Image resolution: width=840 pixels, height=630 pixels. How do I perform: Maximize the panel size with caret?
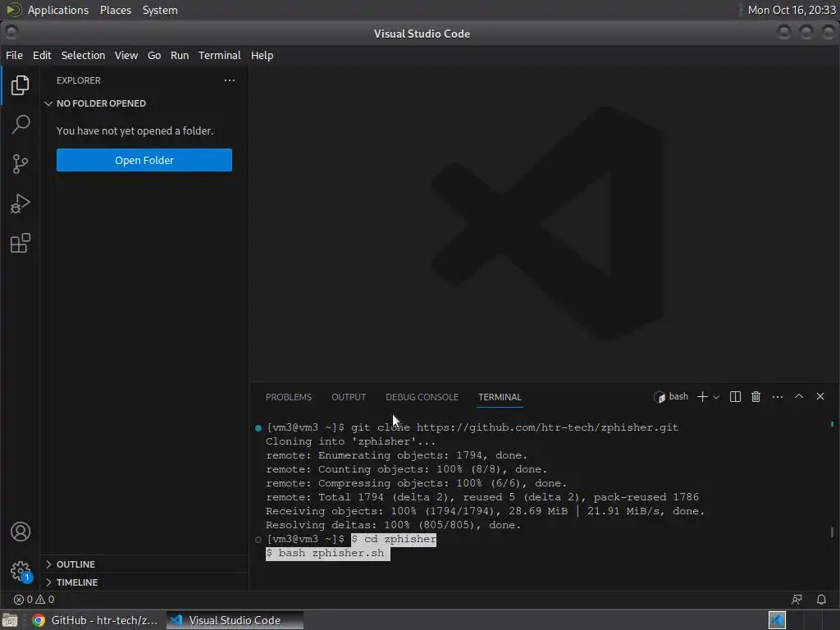point(799,396)
